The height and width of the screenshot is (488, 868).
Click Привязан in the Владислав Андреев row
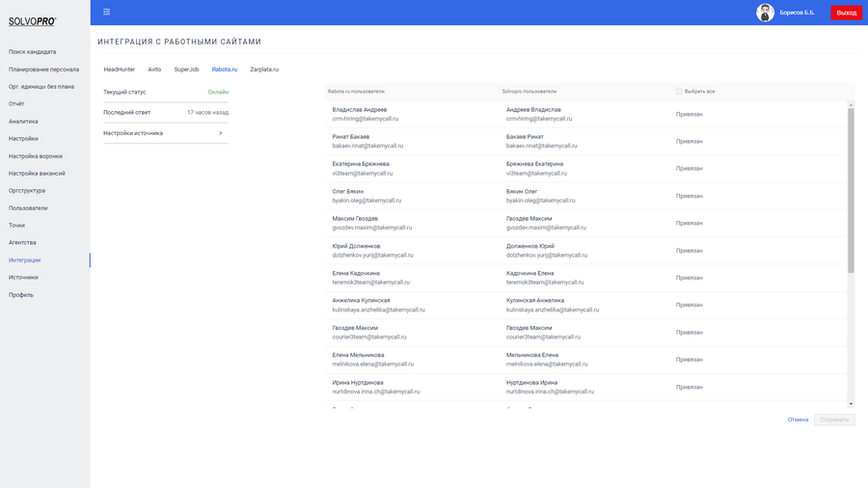[x=690, y=114]
